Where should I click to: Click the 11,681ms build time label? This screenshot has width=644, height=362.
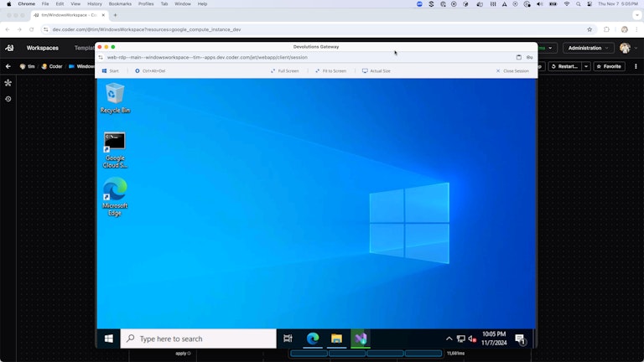point(455,354)
